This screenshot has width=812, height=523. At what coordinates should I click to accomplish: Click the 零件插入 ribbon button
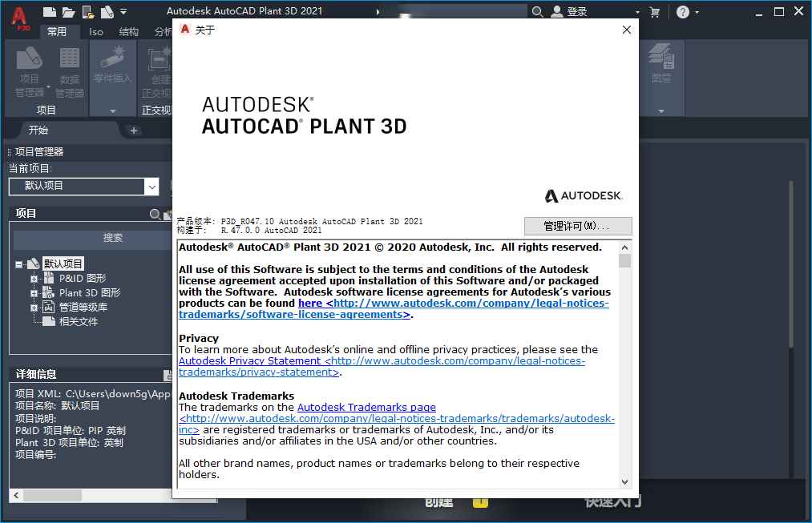click(x=112, y=65)
